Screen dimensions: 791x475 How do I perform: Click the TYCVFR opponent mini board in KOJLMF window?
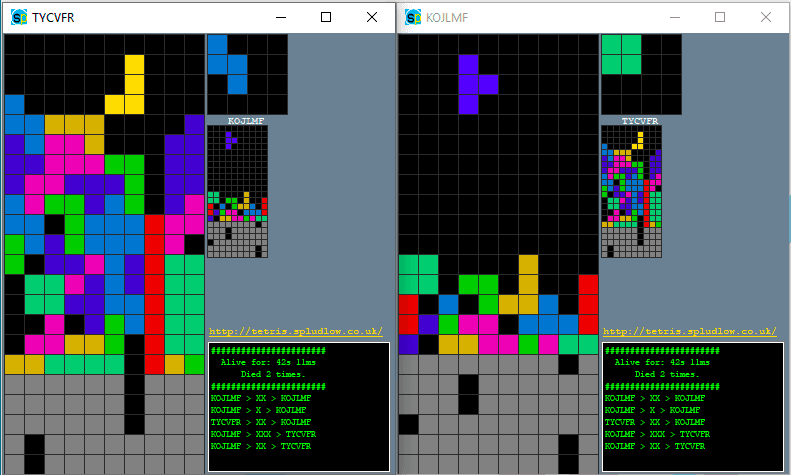(632, 192)
